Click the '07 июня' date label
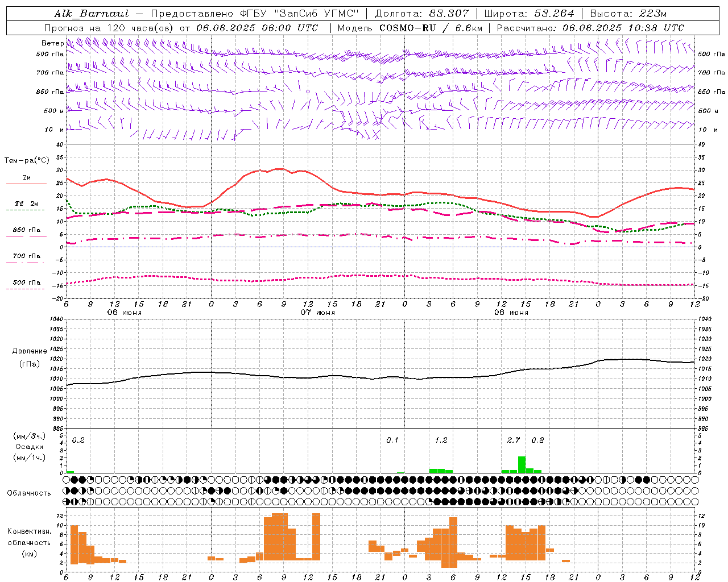 (x=318, y=313)
